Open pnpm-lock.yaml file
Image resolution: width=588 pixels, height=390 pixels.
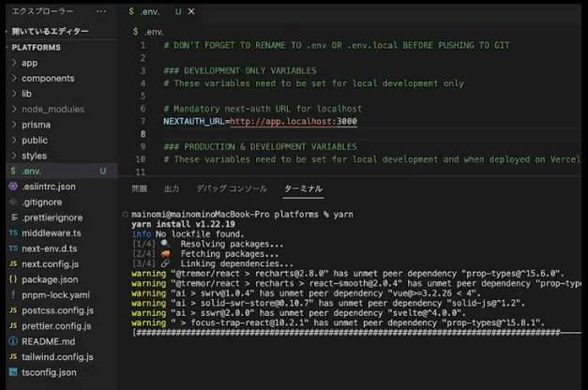[x=55, y=294]
